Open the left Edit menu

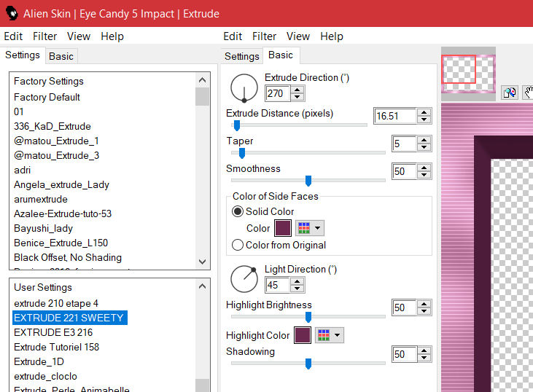pyautogui.click(x=13, y=36)
